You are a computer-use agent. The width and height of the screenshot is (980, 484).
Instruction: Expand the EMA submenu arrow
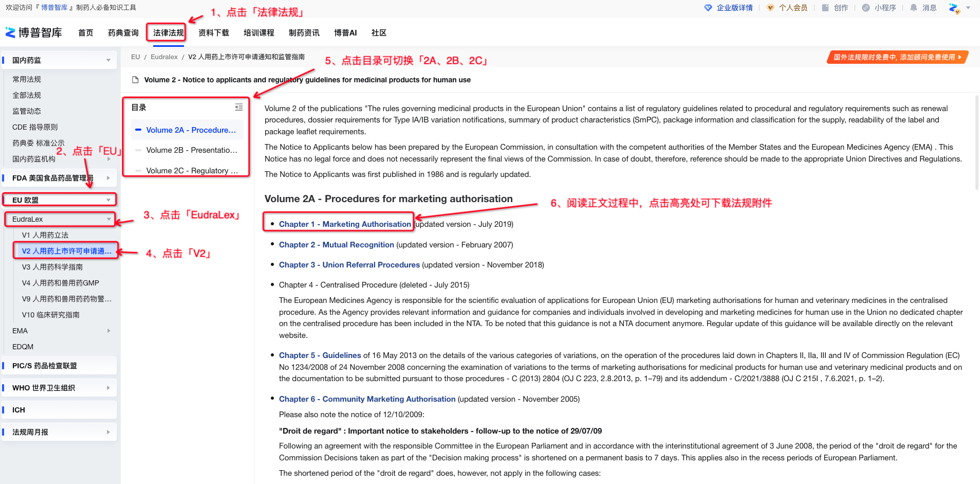click(x=108, y=331)
